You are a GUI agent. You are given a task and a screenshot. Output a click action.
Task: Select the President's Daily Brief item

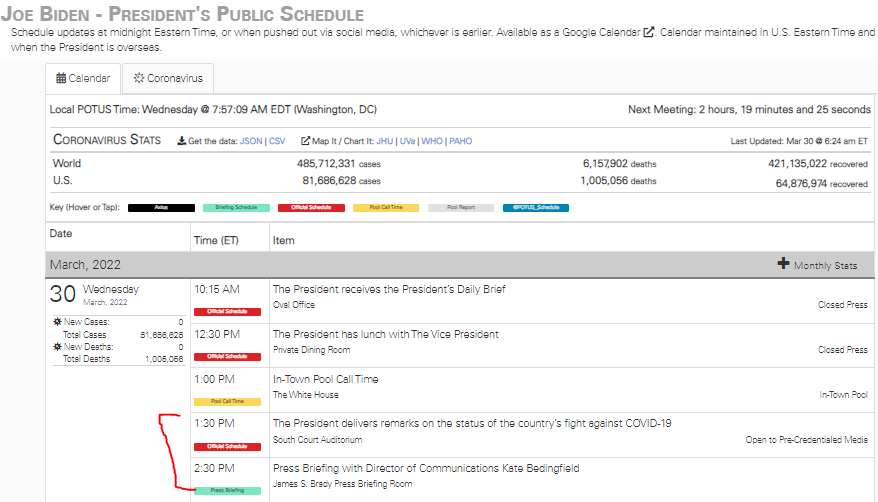[389, 289]
